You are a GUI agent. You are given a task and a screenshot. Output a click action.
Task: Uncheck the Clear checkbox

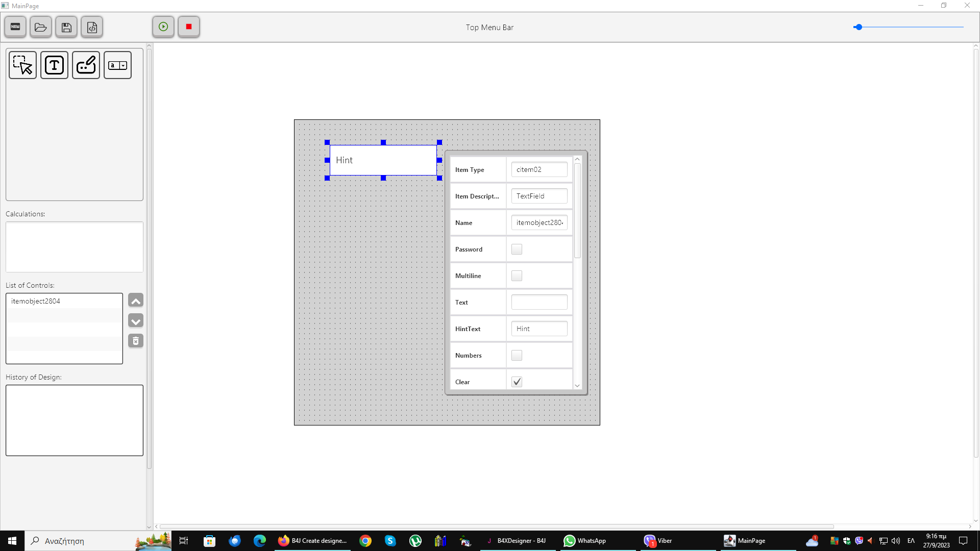pyautogui.click(x=517, y=382)
